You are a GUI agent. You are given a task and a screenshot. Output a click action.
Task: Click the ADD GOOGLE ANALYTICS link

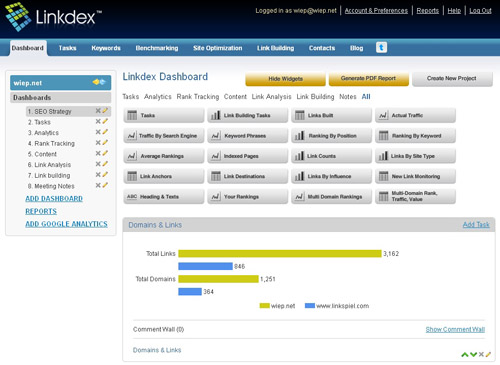pyautogui.click(x=66, y=224)
